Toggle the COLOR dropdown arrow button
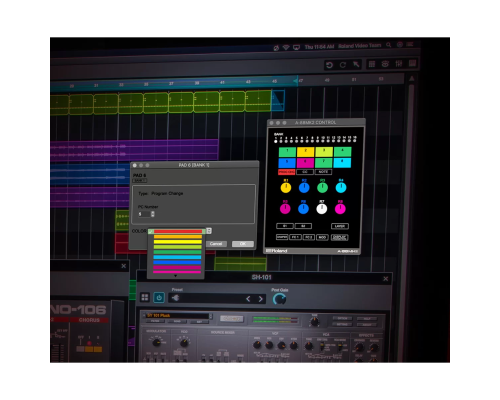Viewport: 500px width, 400px height. [209, 231]
